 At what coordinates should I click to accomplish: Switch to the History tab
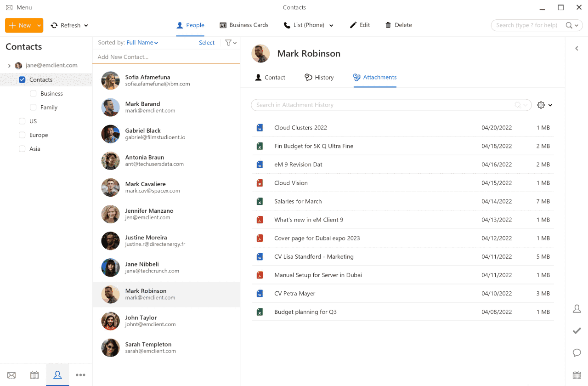319,78
